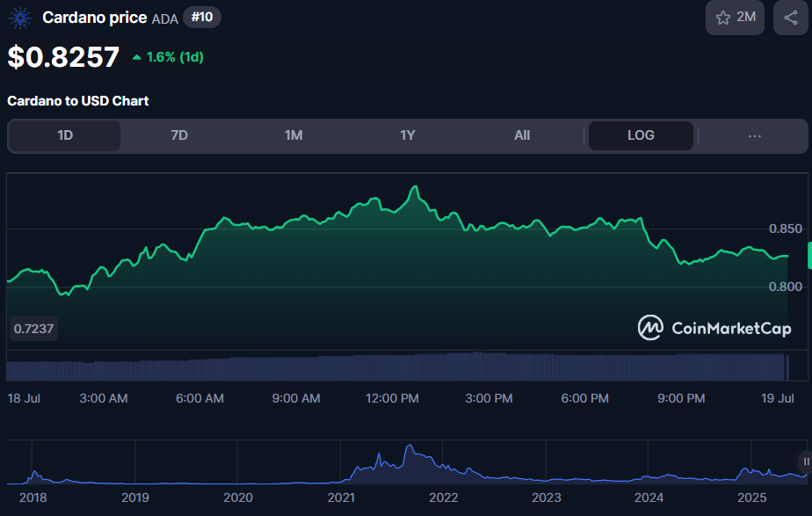Image resolution: width=812 pixels, height=516 pixels.
Task: Toggle the LOG scale button
Action: [642, 135]
